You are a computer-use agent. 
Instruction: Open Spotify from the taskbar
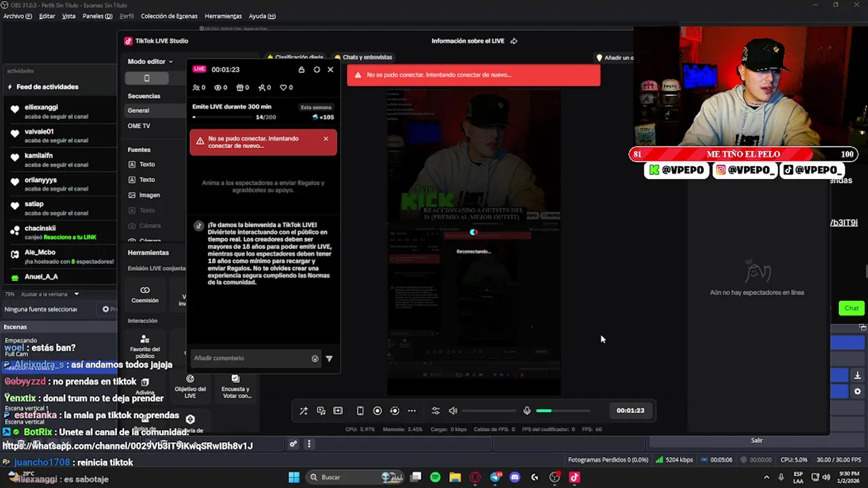click(435, 477)
